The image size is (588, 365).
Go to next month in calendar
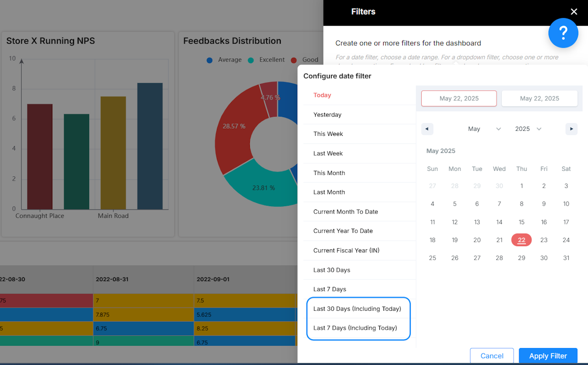pyautogui.click(x=571, y=129)
